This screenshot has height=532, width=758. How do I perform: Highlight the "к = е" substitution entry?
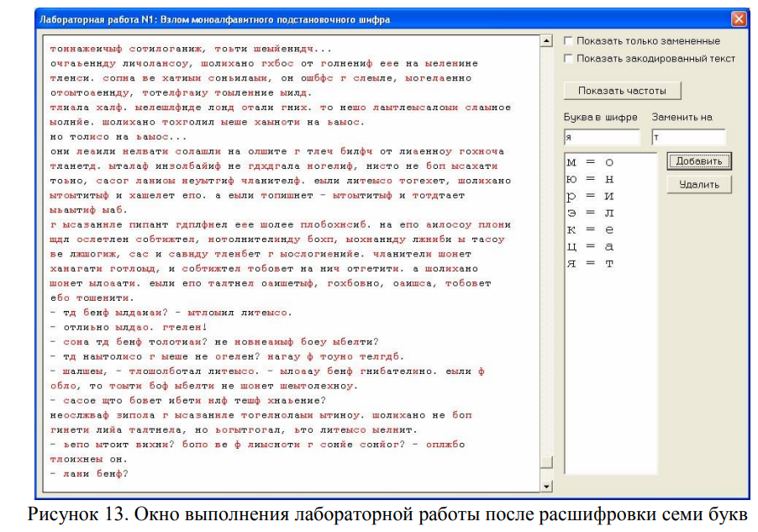(x=591, y=229)
